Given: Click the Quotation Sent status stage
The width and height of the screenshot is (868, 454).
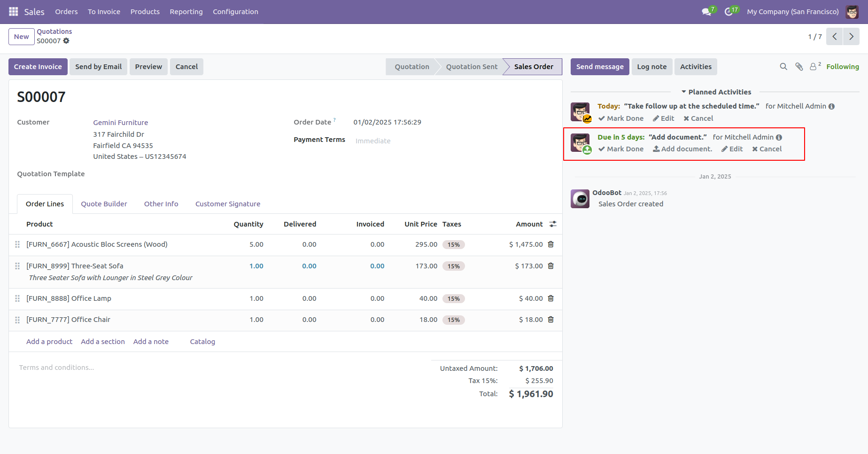Looking at the screenshot, I should coord(472,67).
